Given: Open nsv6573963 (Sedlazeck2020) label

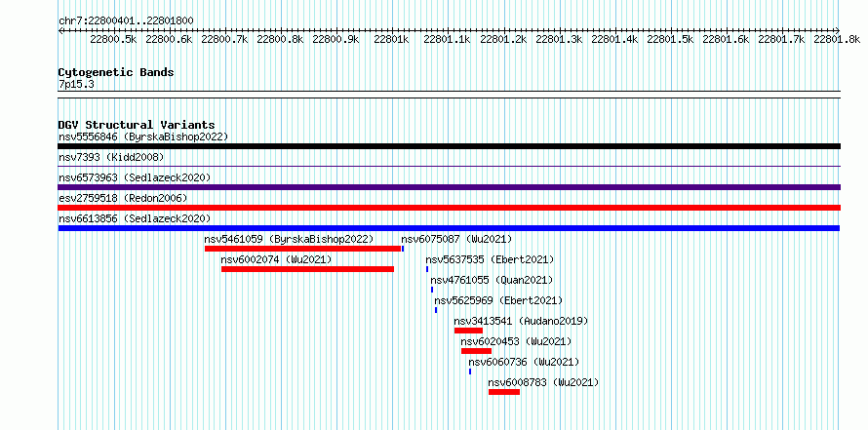Looking at the screenshot, I should click(x=135, y=177).
